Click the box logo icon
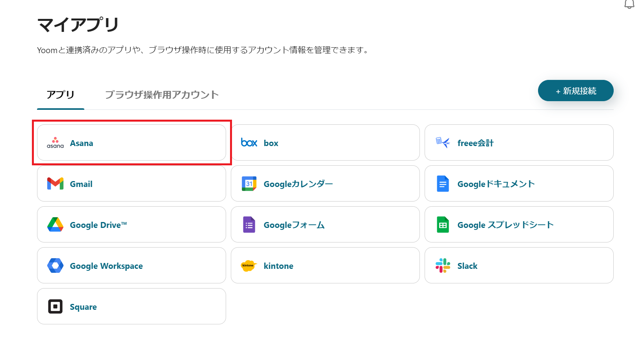644x346 pixels. click(x=249, y=142)
